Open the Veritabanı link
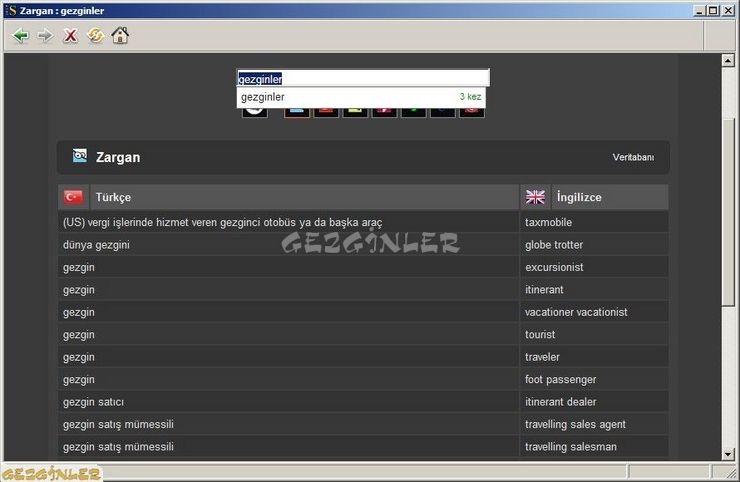 633,157
